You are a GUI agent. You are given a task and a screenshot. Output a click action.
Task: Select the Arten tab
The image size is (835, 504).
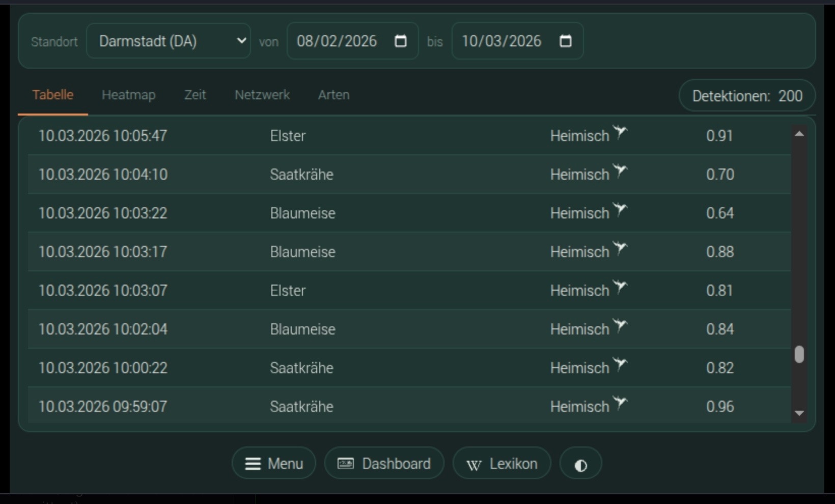(333, 95)
